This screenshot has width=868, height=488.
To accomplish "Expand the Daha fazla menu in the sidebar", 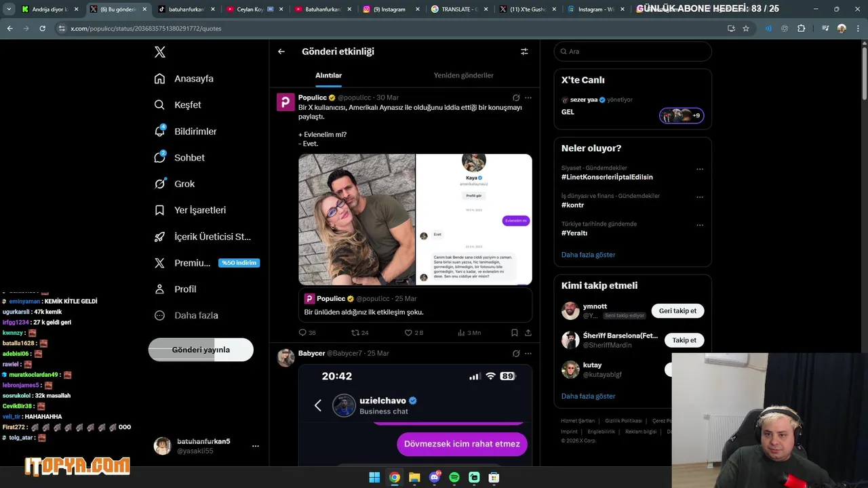I will (186, 315).
